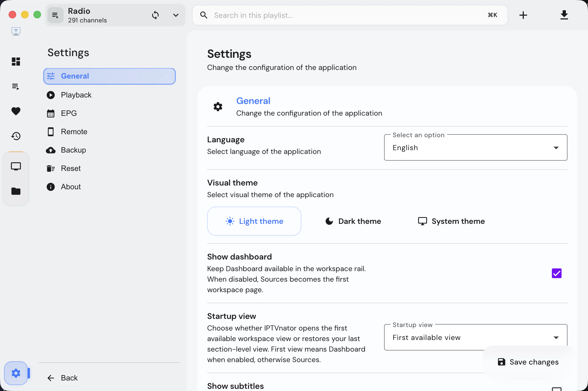Click the About info icon
The image size is (588, 391).
[51, 187]
